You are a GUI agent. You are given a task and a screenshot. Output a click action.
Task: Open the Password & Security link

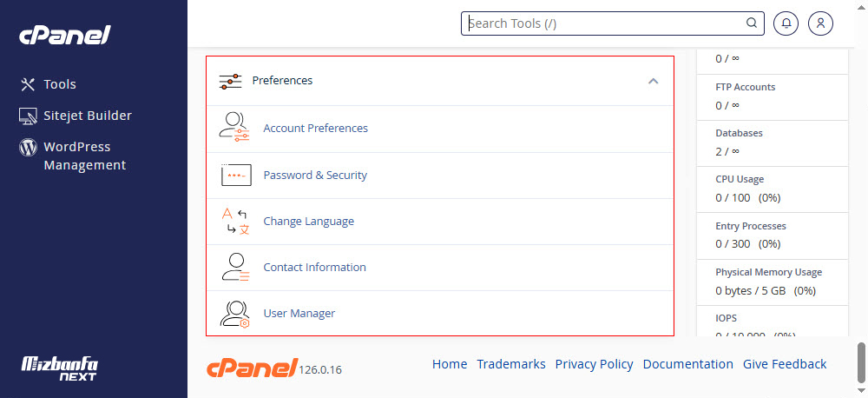click(315, 176)
